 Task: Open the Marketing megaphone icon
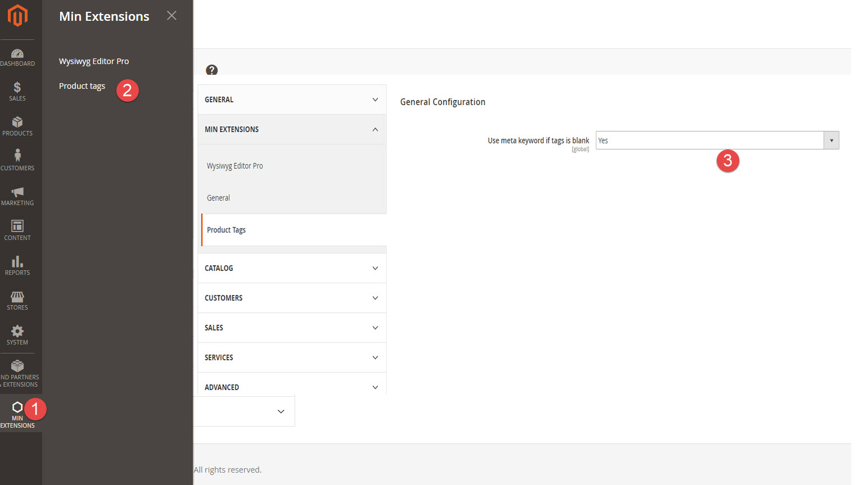(17, 192)
